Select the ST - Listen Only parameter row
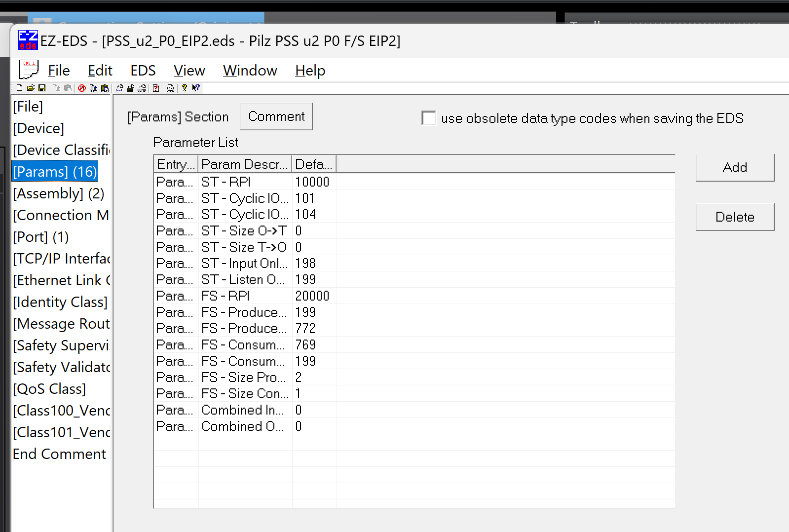This screenshot has width=789, height=532. tap(414, 279)
